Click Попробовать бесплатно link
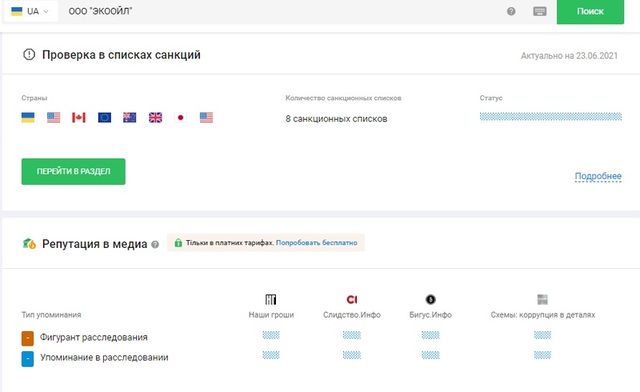Screen dimensions: 640x392 coord(316,243)
